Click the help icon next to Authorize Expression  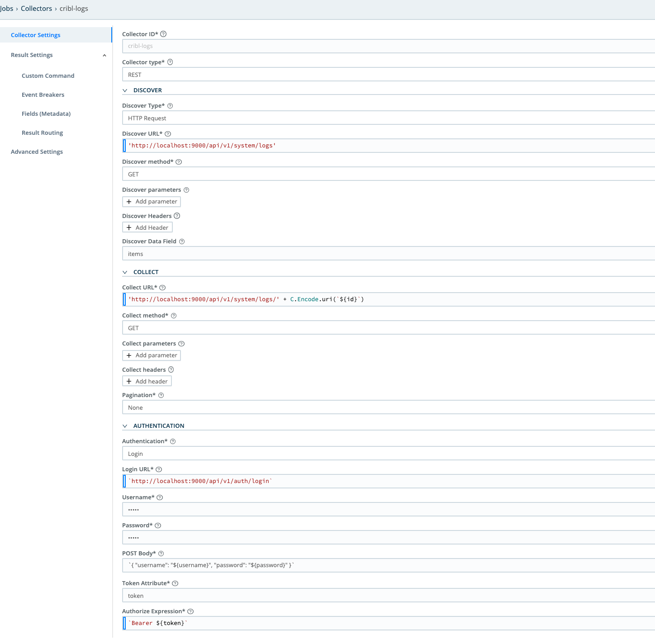click(x=190, y=611)
